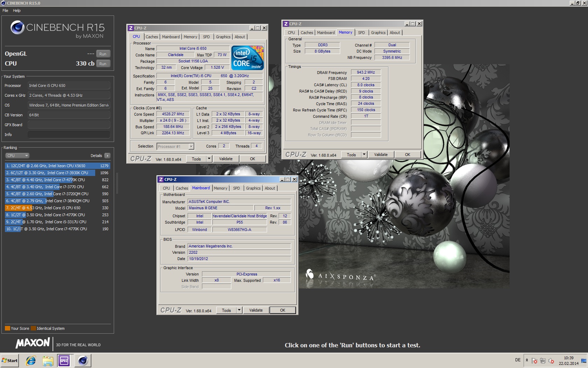Click the DRAM Frequency value 943.2 MHz
The width and height of the screenshot is (588, 368).
366,73
